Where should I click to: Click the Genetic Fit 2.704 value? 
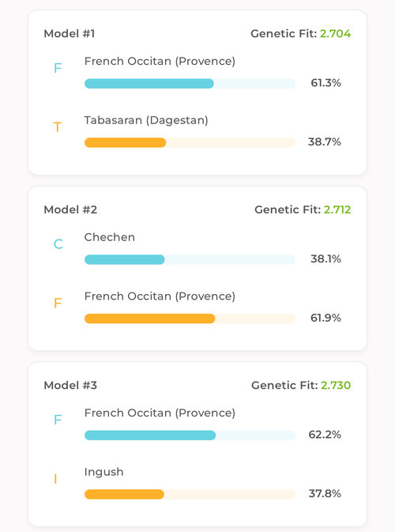(335, 33)
